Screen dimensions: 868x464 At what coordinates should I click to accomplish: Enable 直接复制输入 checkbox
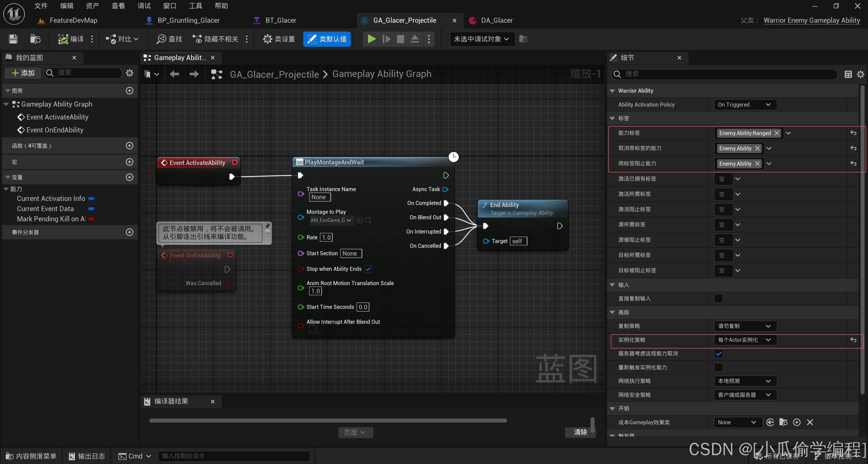718,299
